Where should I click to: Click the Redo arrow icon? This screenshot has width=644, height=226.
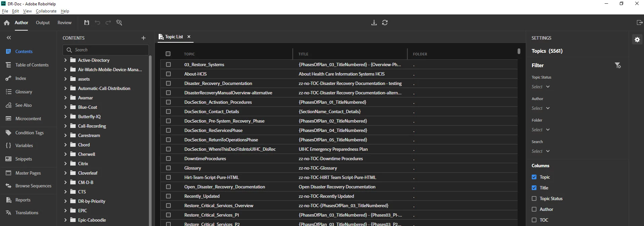(108, 22)
